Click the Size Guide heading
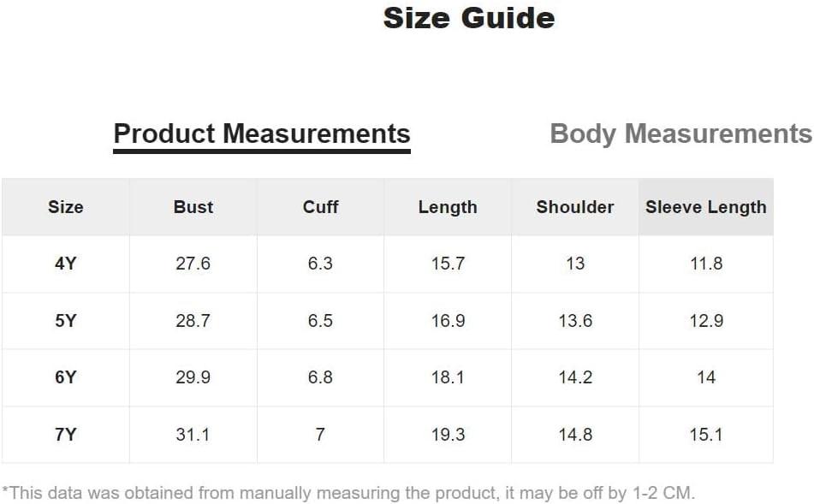 coord(469,18)
